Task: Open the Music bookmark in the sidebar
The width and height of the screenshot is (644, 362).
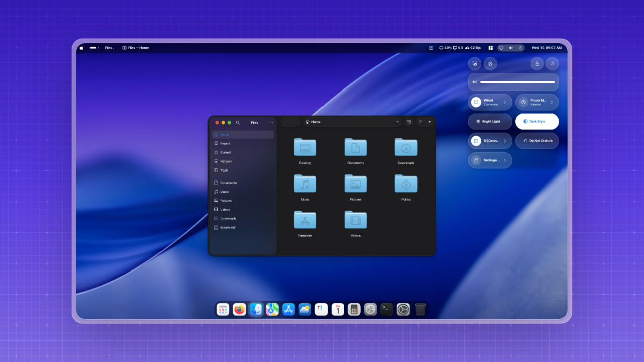Action: click(x=243, y=192)
